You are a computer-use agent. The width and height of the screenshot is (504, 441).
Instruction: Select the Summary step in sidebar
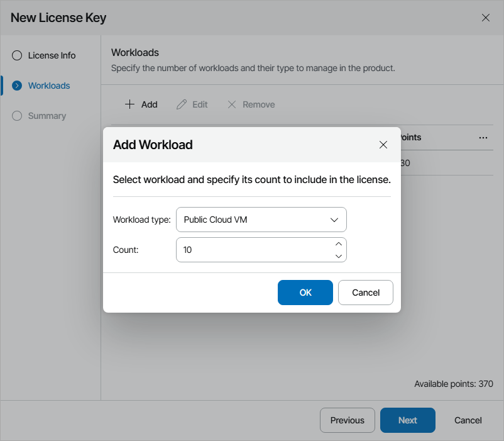47,116
